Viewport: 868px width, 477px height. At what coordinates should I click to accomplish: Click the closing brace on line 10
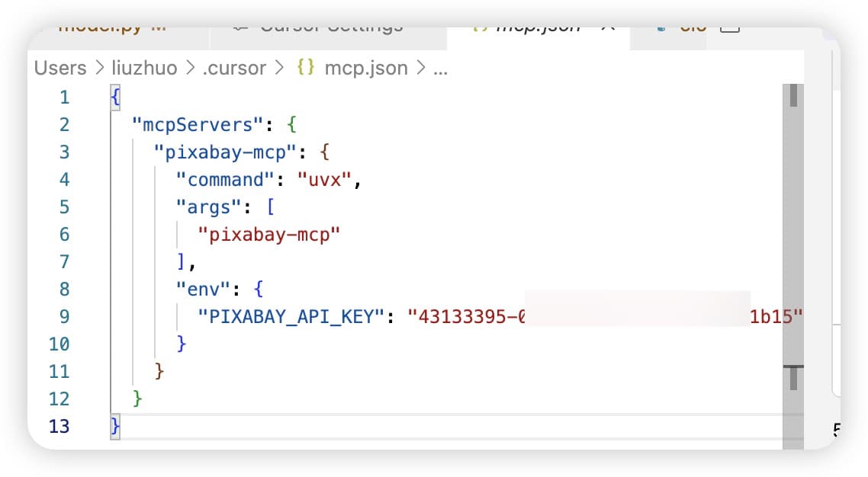pyautogui.click(x=181, y=344)
